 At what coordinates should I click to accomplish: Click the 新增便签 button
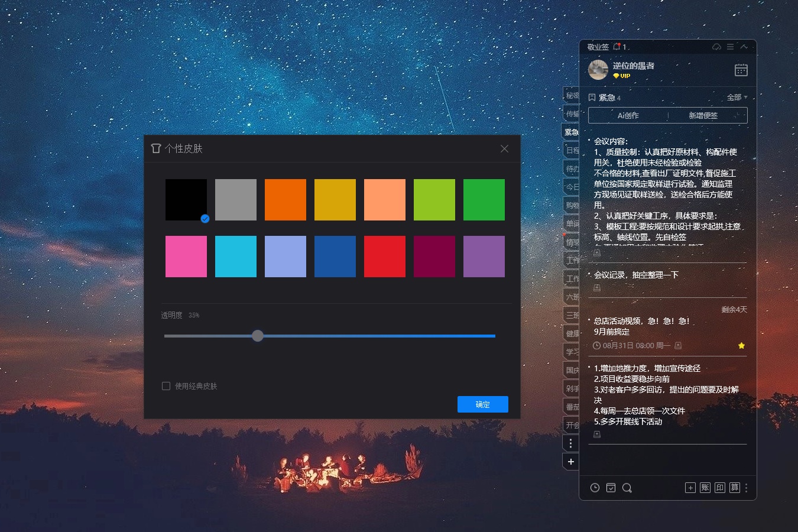[703, 115]
